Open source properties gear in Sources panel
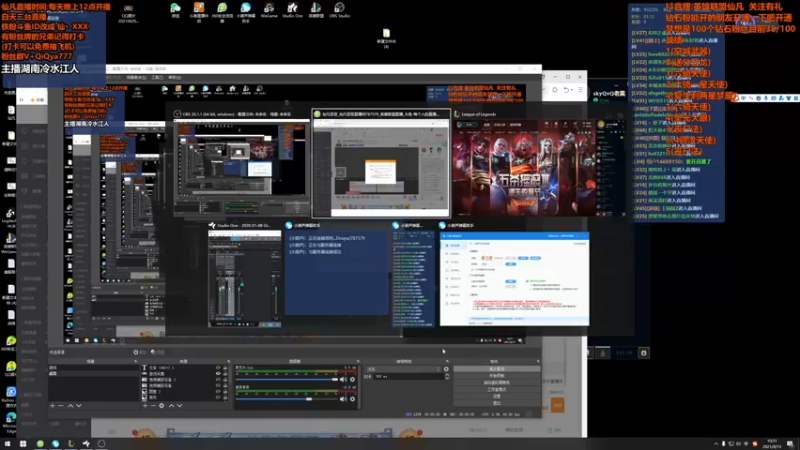 162,406
